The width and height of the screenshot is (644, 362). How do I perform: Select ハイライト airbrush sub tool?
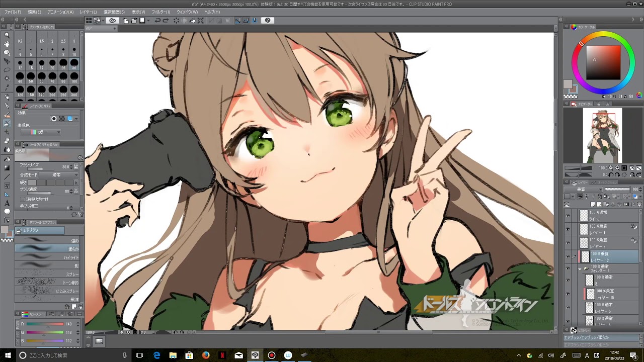click(x=47, y=257)
